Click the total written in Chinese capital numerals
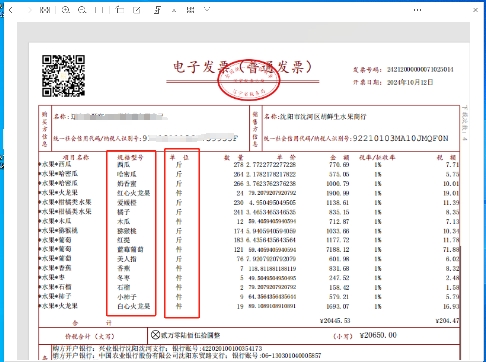Image resolution: width=486 pixels, height=362 pixels. click(190, 335)
